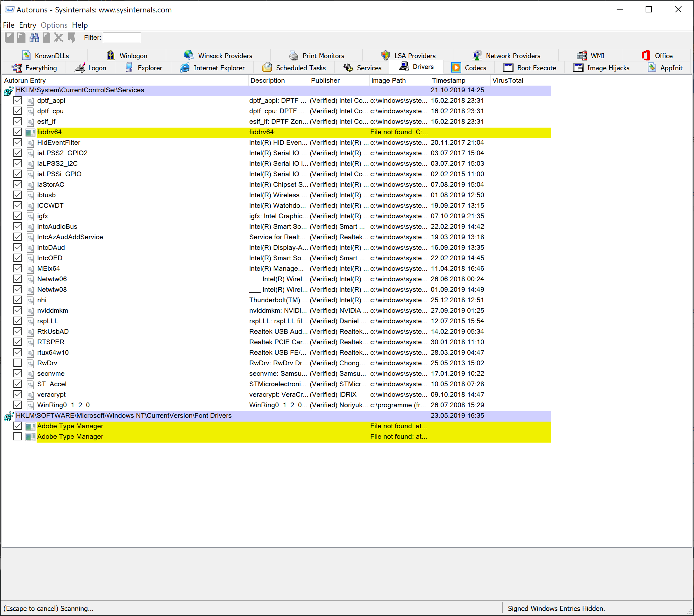This screenshot has width=694, height=616.
Task: Click into the Filter text box
Action: pyautogui.click(x=122, y=38)
